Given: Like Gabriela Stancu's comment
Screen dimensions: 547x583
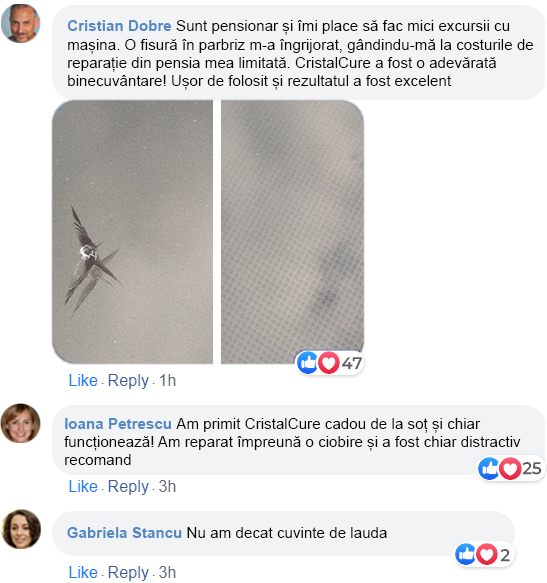Looking at the screenshot, I should click(x=83, y=572).
